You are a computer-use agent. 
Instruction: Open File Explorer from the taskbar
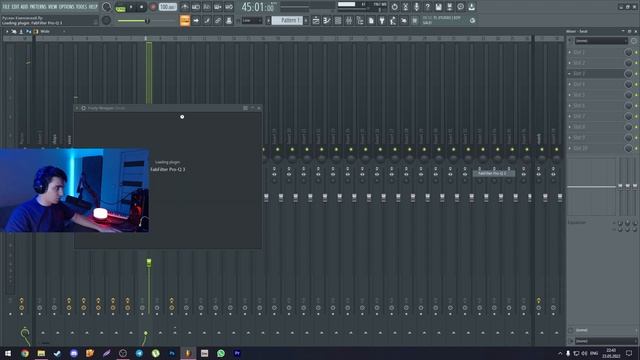pos(41,353)
